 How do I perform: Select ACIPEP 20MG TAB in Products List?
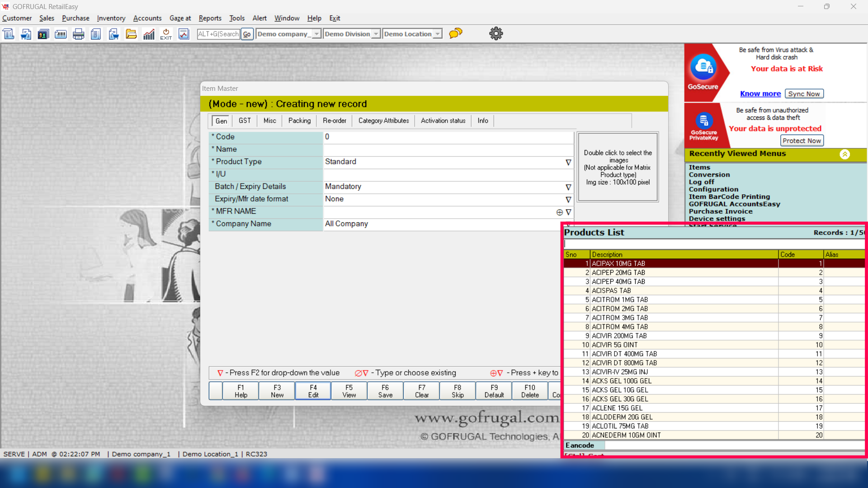point(618,272)
